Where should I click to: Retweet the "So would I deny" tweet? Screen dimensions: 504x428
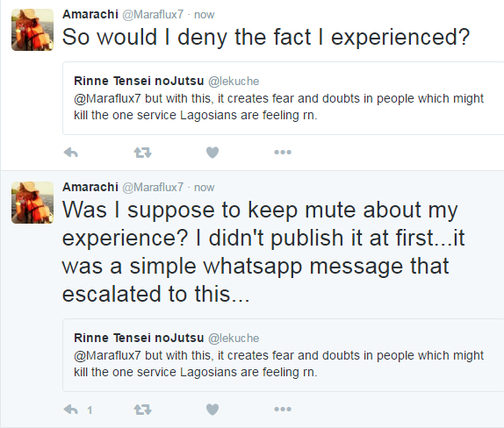pos(142,153)
